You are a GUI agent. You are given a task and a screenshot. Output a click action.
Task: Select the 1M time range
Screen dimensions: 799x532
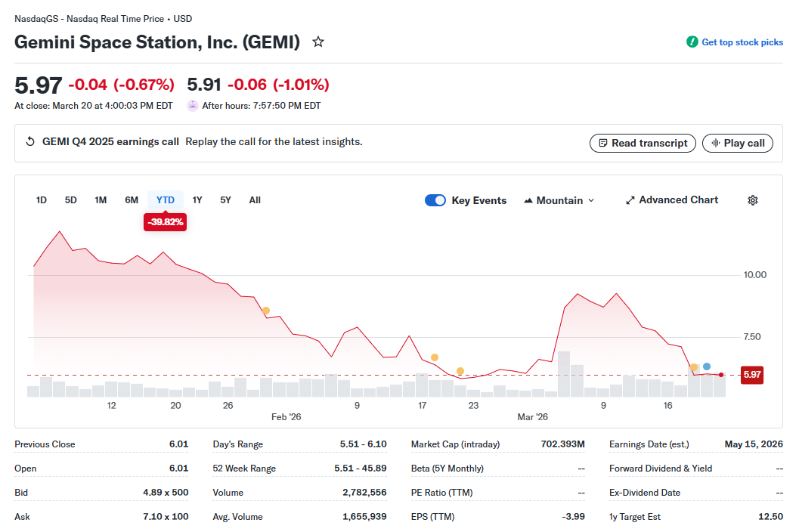(101, 200)
